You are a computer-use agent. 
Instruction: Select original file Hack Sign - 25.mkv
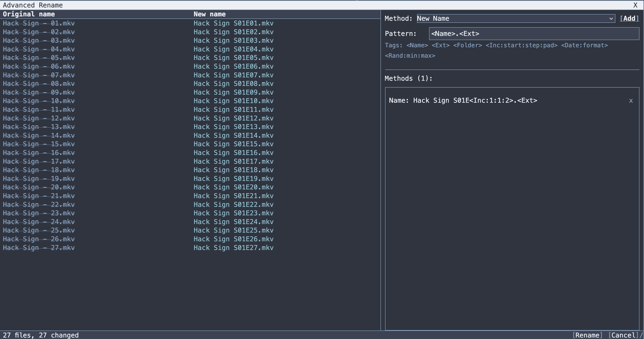point(39,230)
